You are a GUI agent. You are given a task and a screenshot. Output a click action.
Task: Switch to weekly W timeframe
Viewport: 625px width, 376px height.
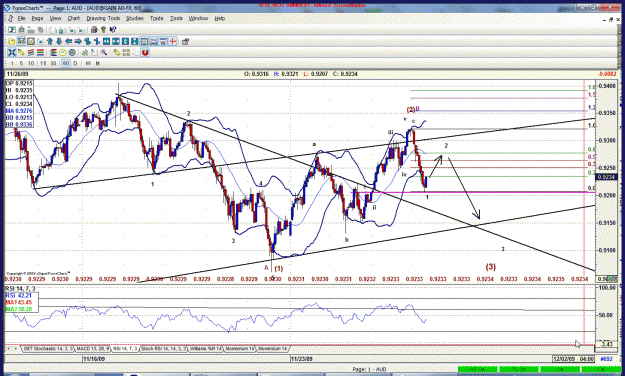click(88, 63)
